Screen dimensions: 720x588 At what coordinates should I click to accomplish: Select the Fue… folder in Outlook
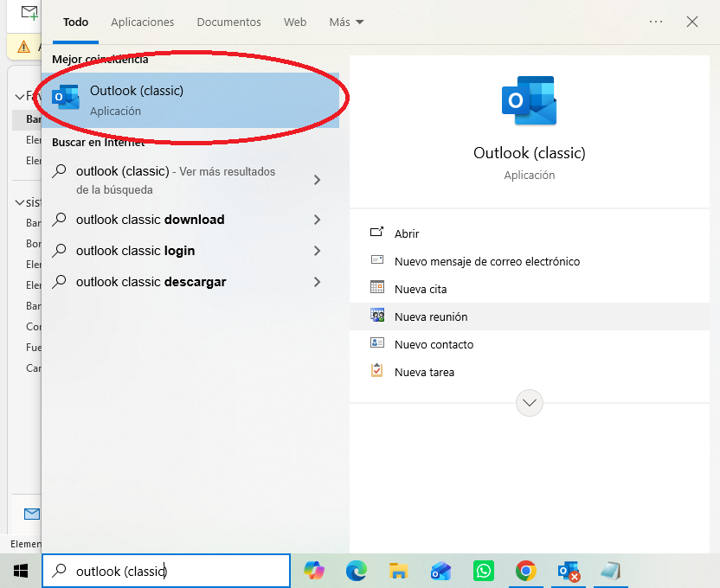click(x=33, y=348)
